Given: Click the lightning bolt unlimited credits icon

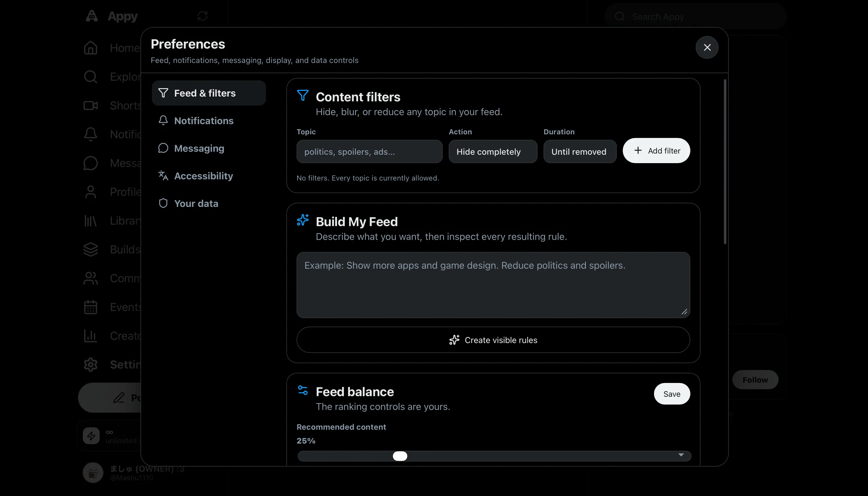Looking at the screenshot, I should tap(91, 436).
